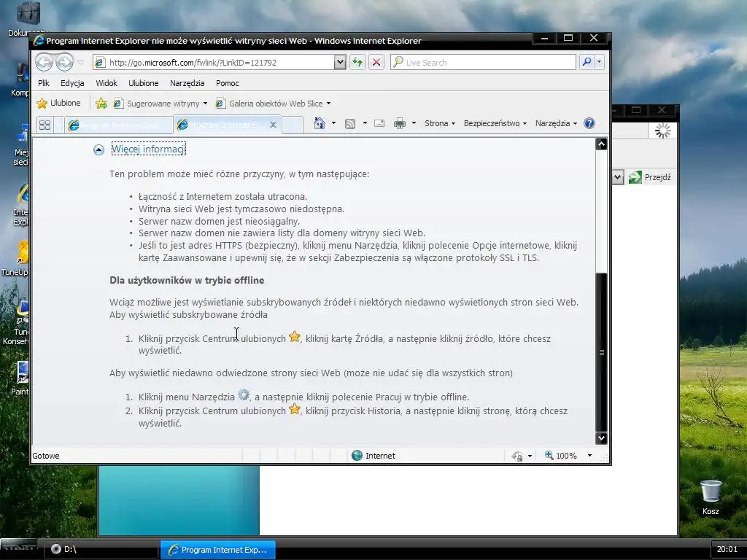Click the START button on taskbar

(x=19, y=548)
